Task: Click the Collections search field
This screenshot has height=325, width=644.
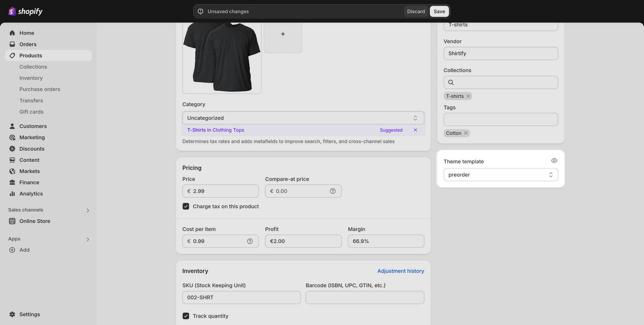Action: [501, 82]
